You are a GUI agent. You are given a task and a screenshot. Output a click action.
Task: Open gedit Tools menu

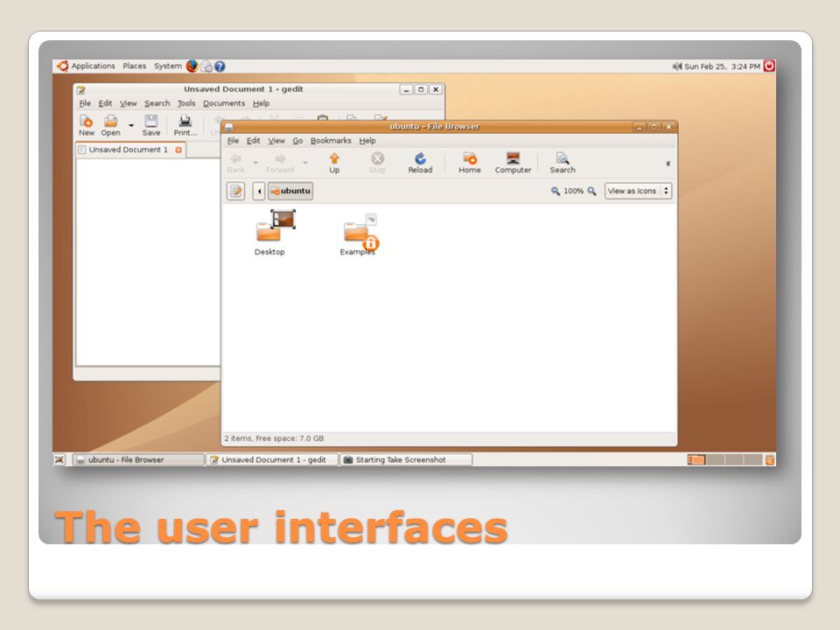point(186,103)
